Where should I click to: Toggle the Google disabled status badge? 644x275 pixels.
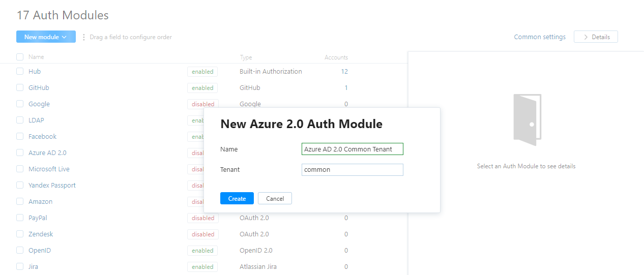pos(202,104)
